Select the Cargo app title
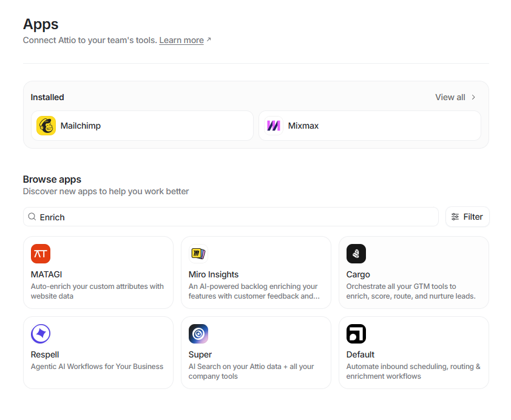The image size is (511, 420). [358, 274]
